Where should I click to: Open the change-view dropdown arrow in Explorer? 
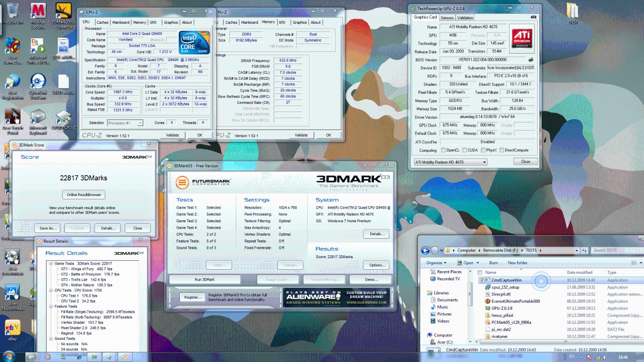(641, 263)
